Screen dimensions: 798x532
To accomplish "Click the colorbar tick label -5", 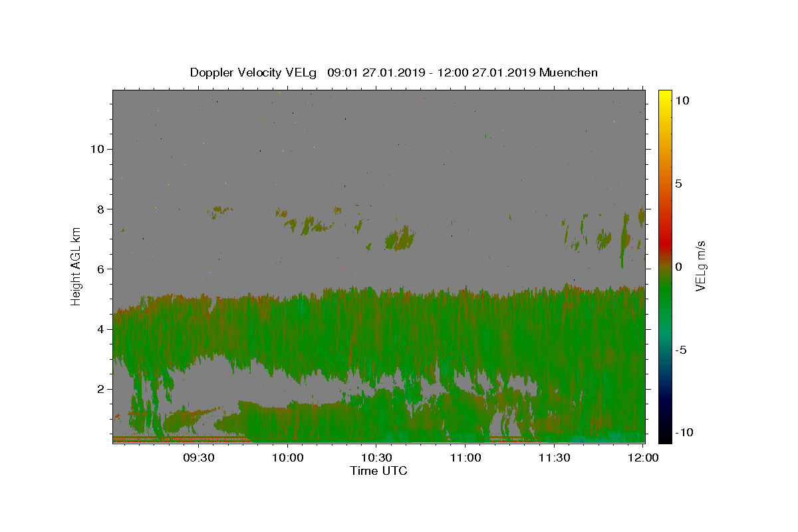I will pyautogui.click(x=680, y=350).
